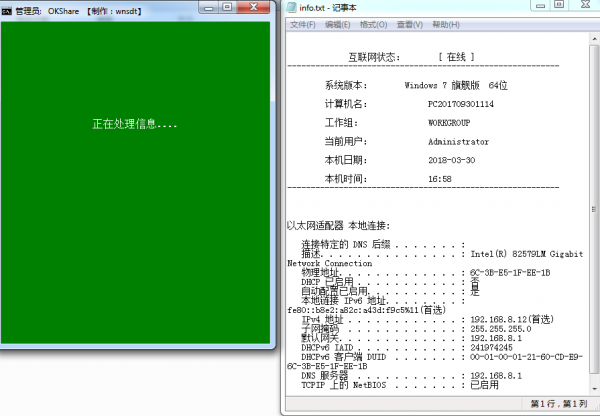The image size is (600, 416).
Task: Click the 当前用户 label
Action: point(346,142)
